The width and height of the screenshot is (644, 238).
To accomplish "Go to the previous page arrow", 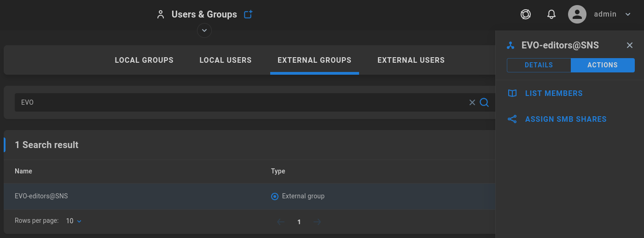I will coord(281,222).
